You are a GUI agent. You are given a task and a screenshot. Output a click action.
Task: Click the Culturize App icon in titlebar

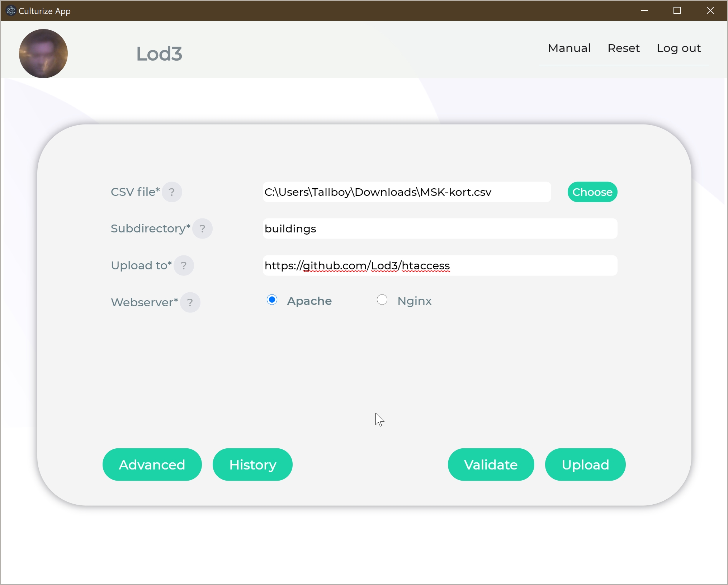pyautogui.click(x=11, y=10)
